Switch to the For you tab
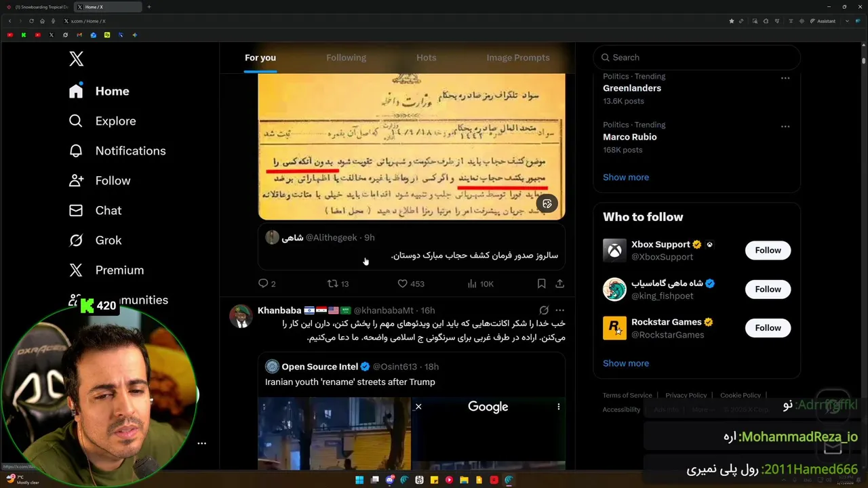Screen dimensions: 868x488 [260, 58]
